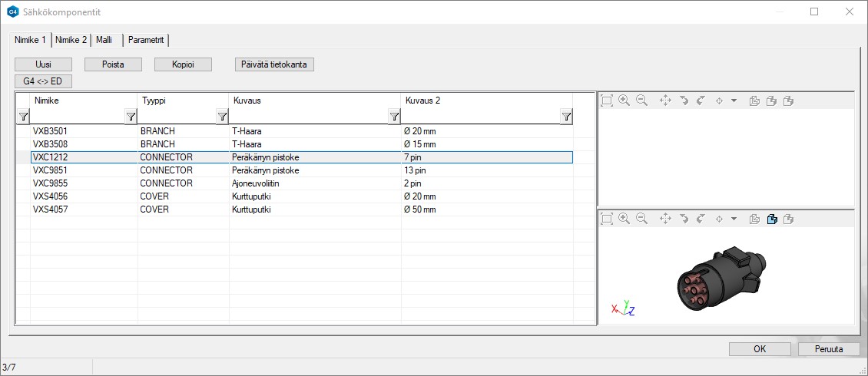Click crosshair view-point icon in upper preview
This screenshot has height=376, width=868.
point(719,101)
